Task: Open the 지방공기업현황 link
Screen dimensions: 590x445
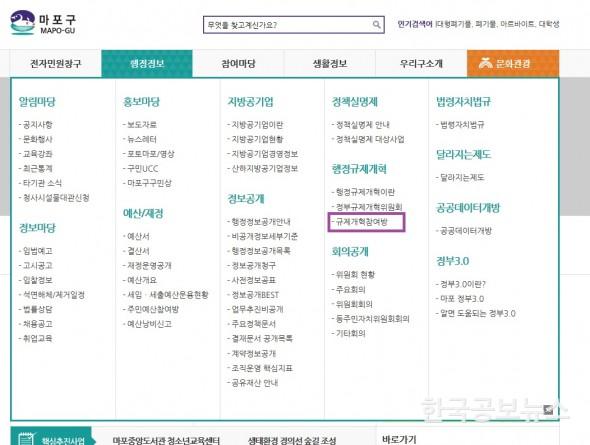Action: 257,139
